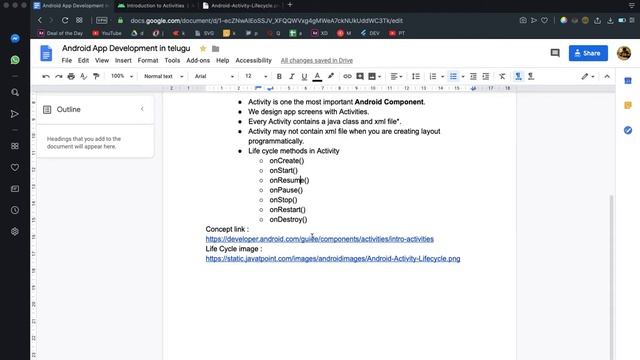
Task: Open line spacing options
Action: (416, 76)
